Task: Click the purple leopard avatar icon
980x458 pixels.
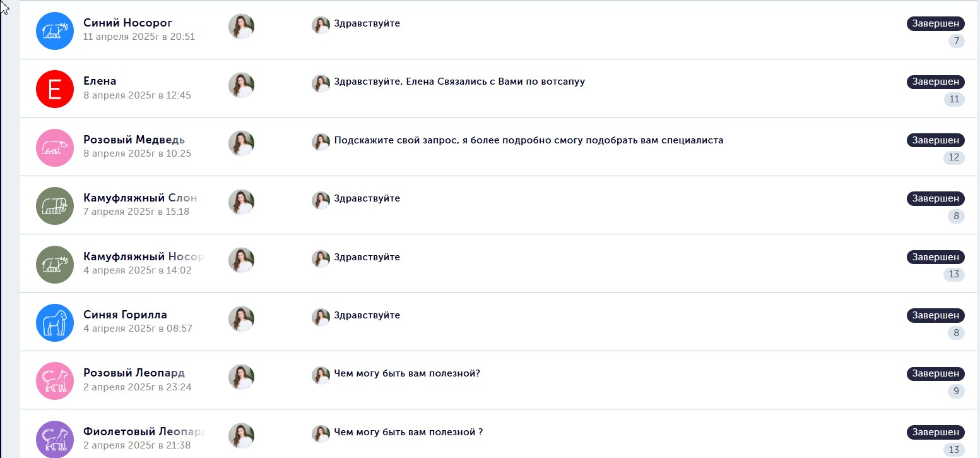Action: click(55, 439)
